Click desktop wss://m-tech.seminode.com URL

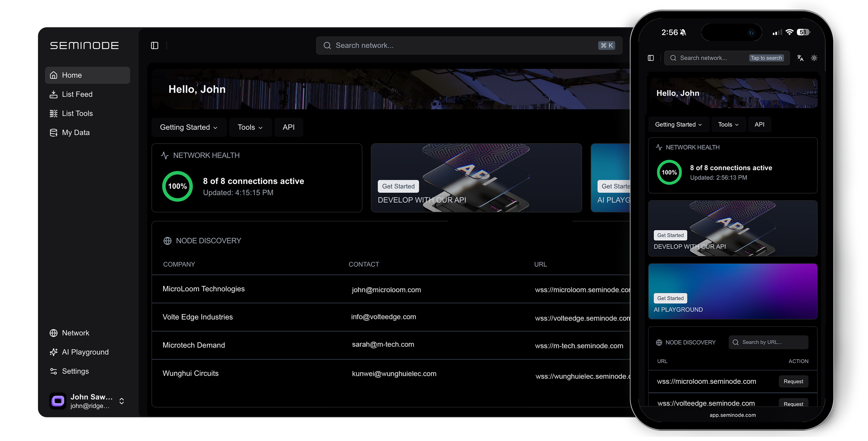pos(579,346)
